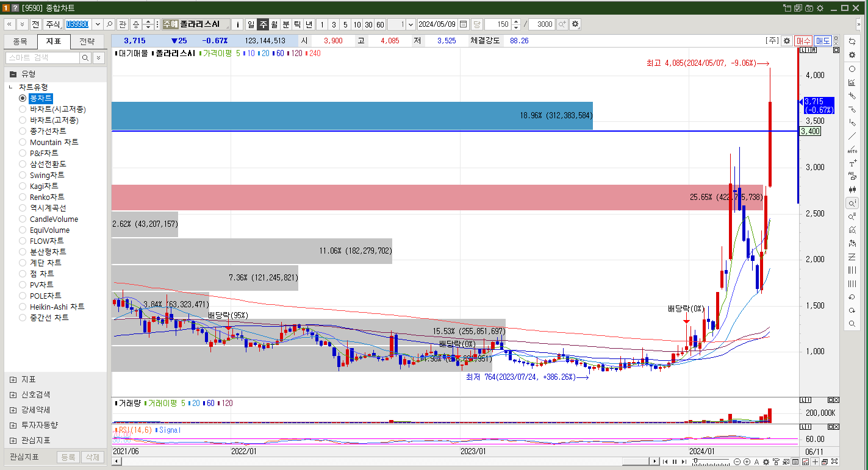
Task: Open the minute interval dropdown arrow
Action: click(411, 24)
